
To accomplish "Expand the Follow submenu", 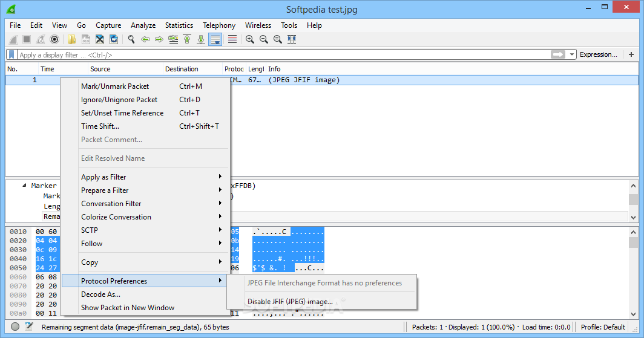I will click(x=145, y=244).
